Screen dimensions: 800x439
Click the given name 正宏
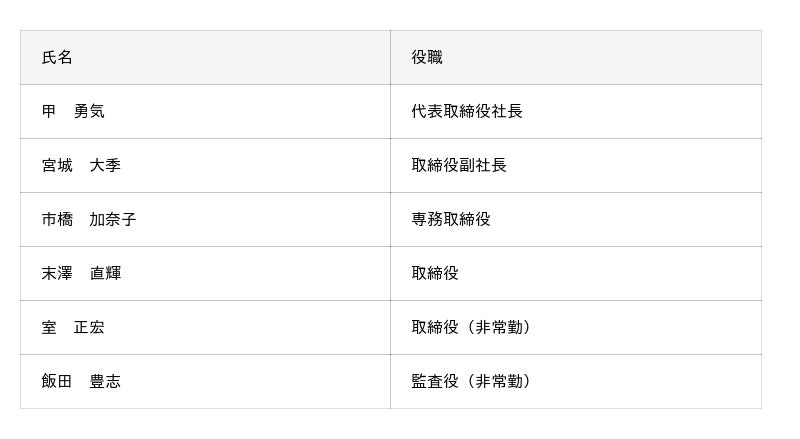pos(89,328)
